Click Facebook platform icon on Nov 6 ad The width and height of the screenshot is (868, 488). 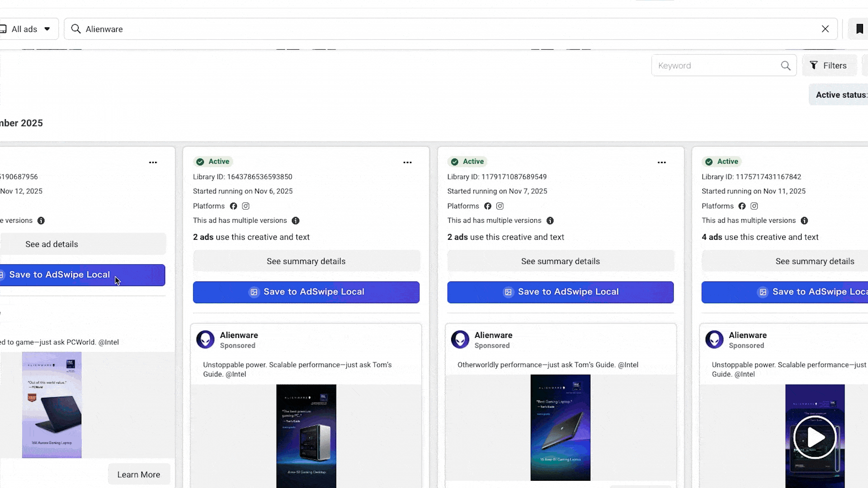click(x=233, y=206)
